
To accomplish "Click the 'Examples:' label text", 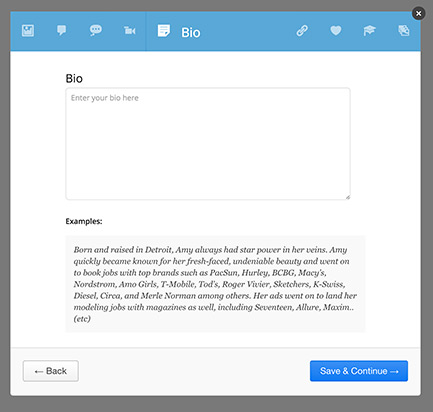I will click(x=84, y=221).
